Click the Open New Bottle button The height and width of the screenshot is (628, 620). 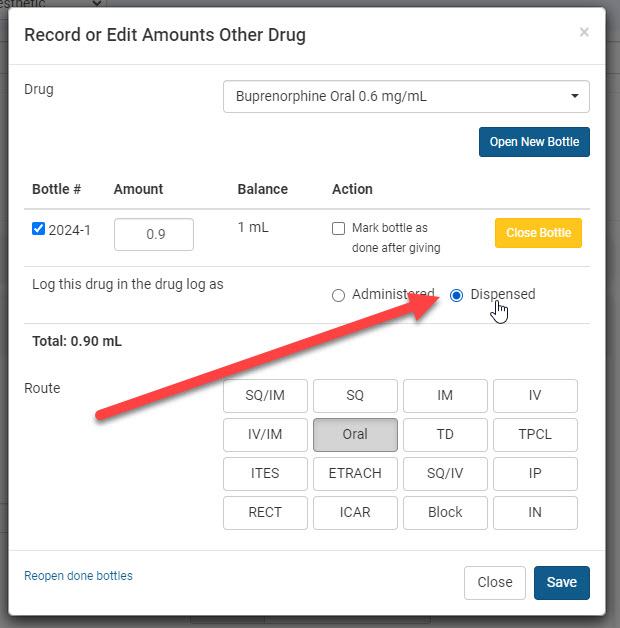(534, 142)
